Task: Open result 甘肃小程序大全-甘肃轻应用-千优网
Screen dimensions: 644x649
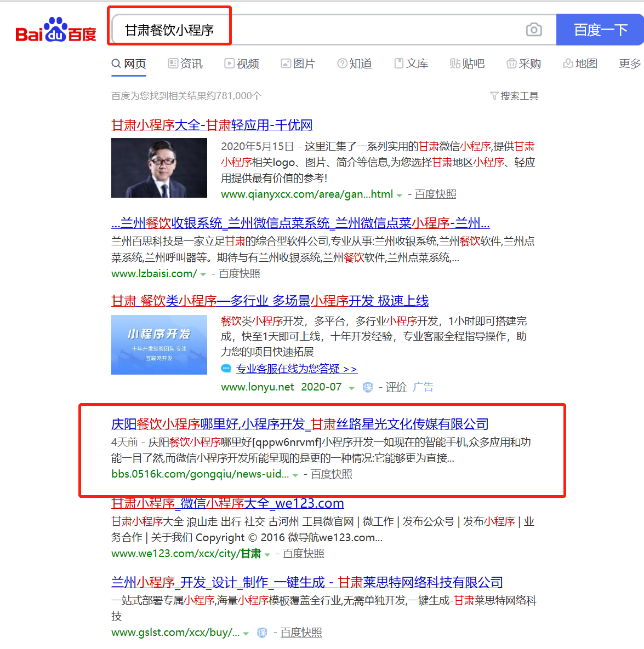Action: click(x=212, y=125)
